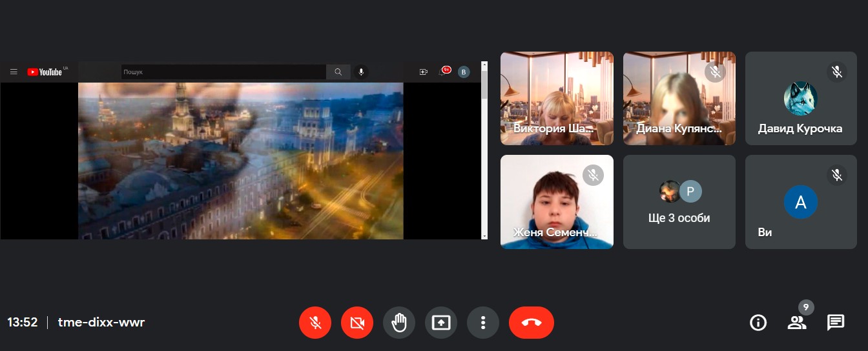Click scrollbar up arrow of shared screen
Screen dimensions: 868x351
coord(484,65)
